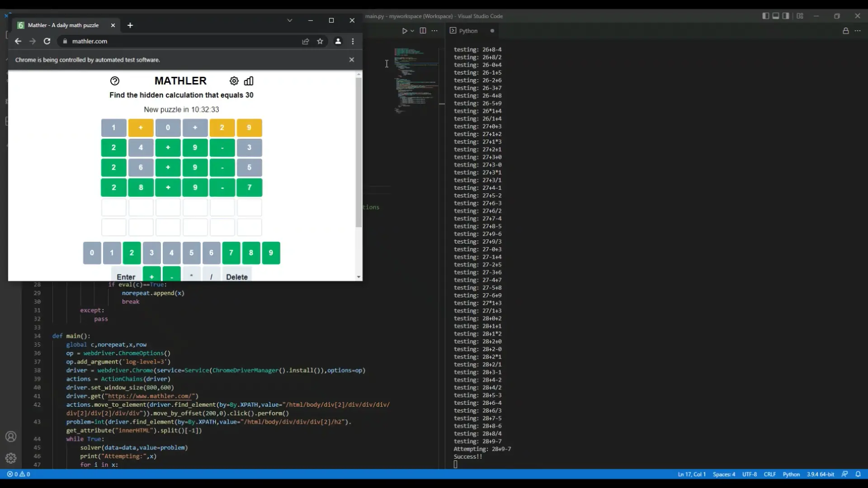Click split editor right icon
The image size is (868, 488).
click(x=423, y=31)
